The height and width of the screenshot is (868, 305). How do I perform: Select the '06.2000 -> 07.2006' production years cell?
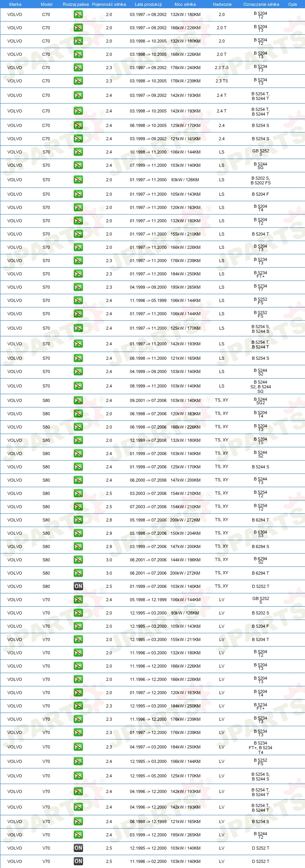pyautogui.click(x=148, y=480)
